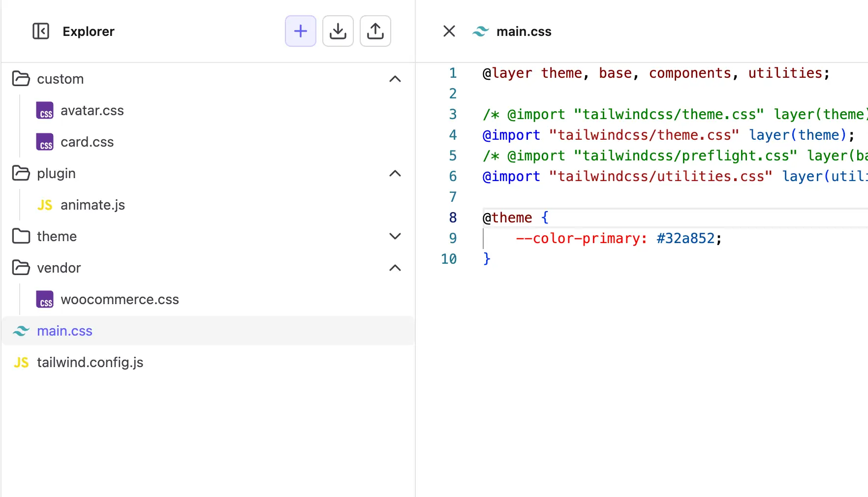Select the woocommerce.css file
Viewport: 868px width, 497px height.
120,299
